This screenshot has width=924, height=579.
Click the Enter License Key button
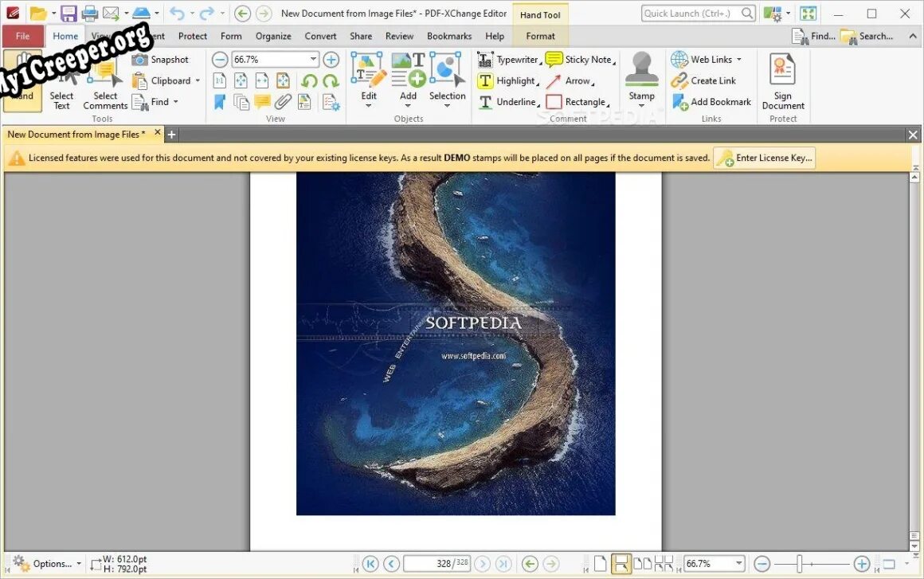point(765,158)
